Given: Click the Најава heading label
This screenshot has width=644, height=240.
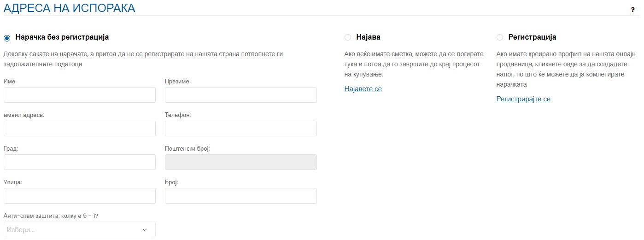Looking at the screenshot, I should (369, 37).
